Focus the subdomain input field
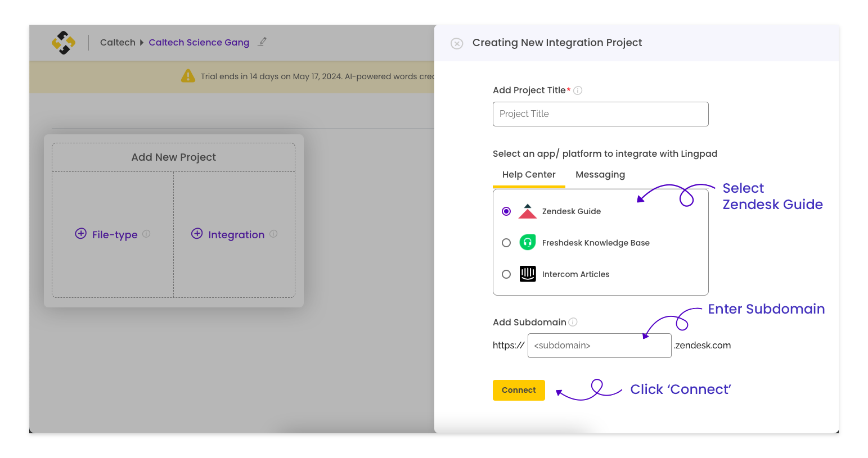Screen dimensions: 868x458 (600, 346)
